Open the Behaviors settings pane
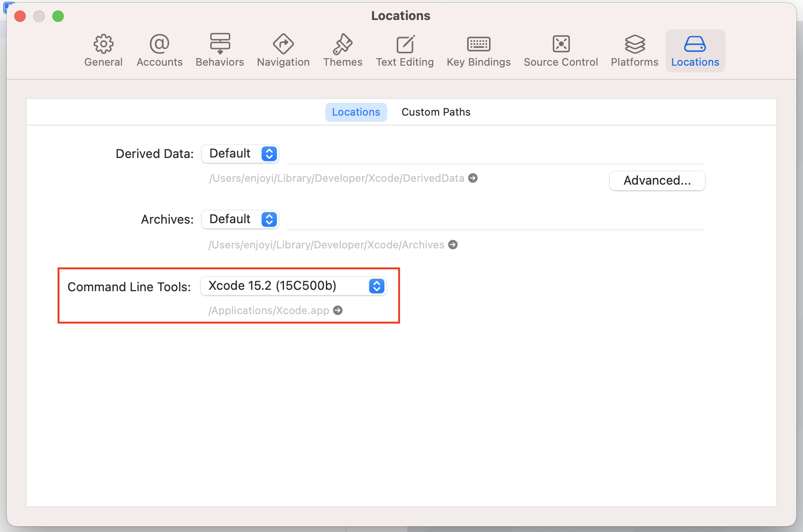Viewport: 803px width, 532px height. tap(220, 51)
